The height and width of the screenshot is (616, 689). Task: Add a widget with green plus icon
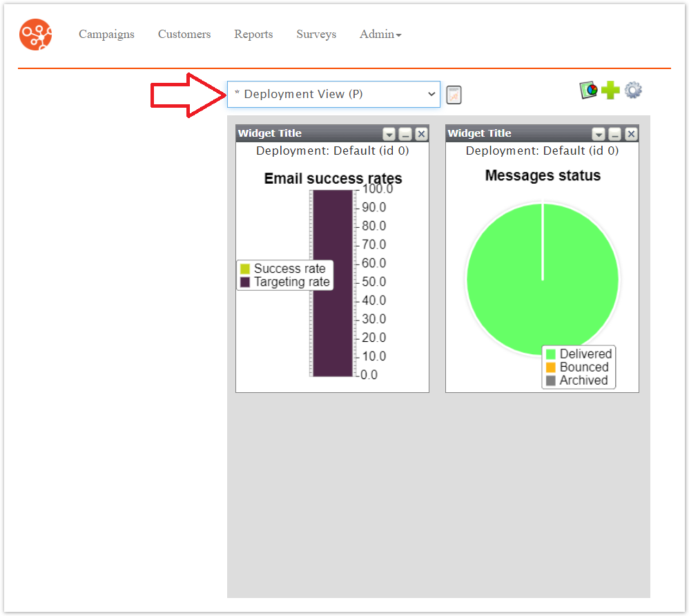(x=610, y=90)
